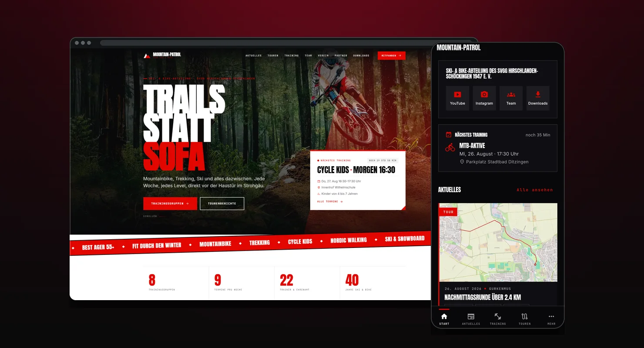The width and height of the screenshot is (644, 348).
Task: Follow the Alle ansehen link
Action: coord(535,190)
